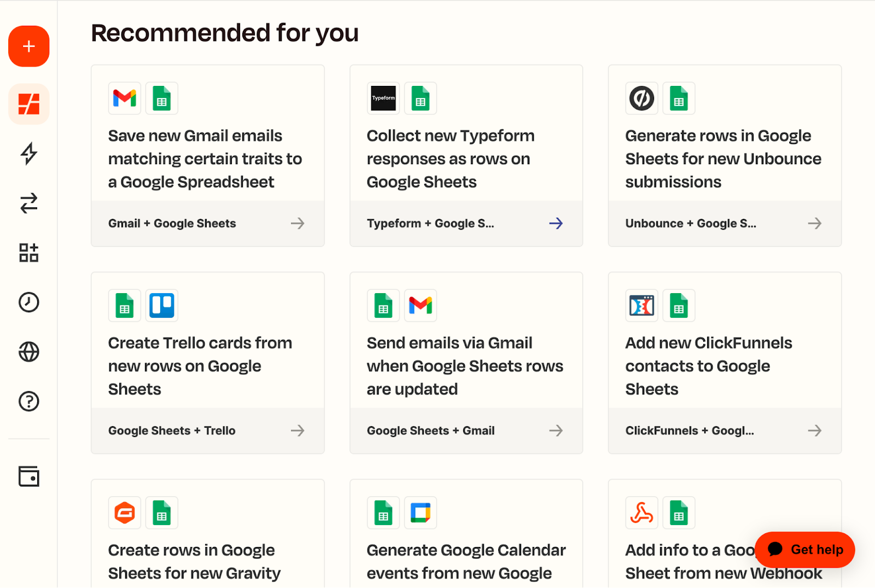Open Transfers using the double-arrow sidebar icon

28,203
